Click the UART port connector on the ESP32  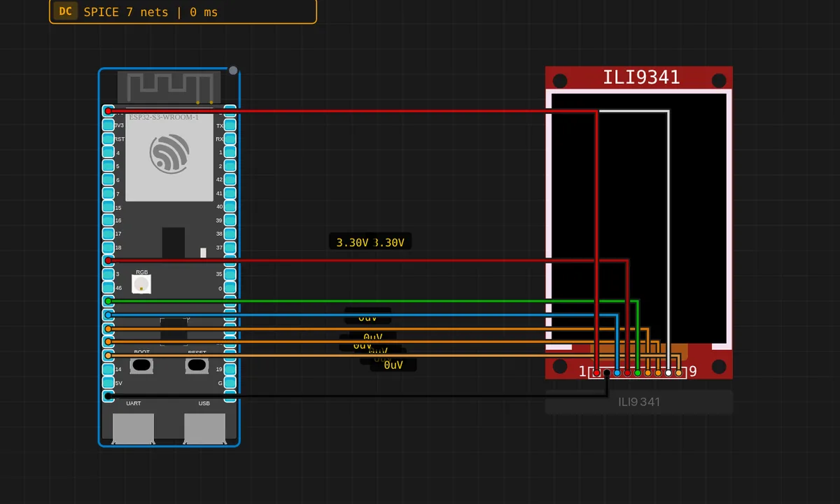click(134, 428)
